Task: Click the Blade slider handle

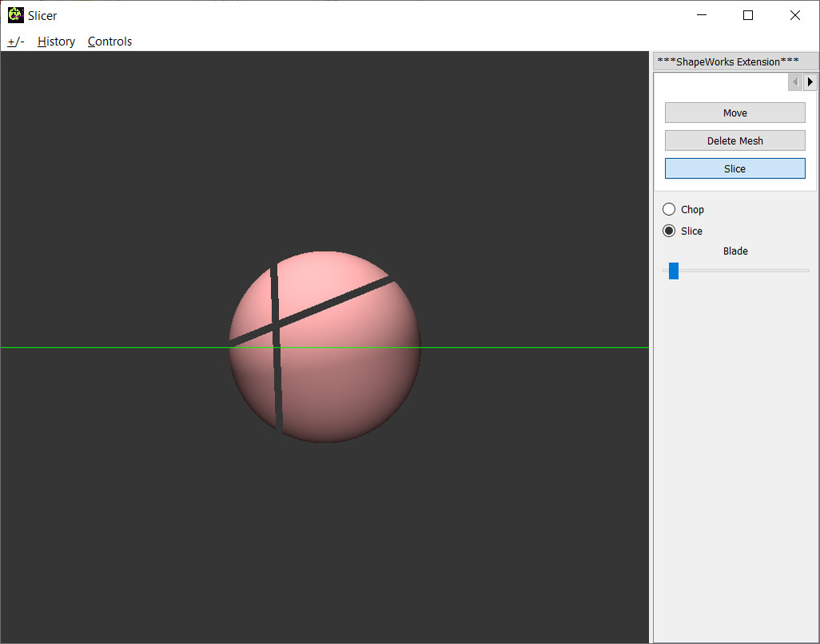Action: click(673, 270)
